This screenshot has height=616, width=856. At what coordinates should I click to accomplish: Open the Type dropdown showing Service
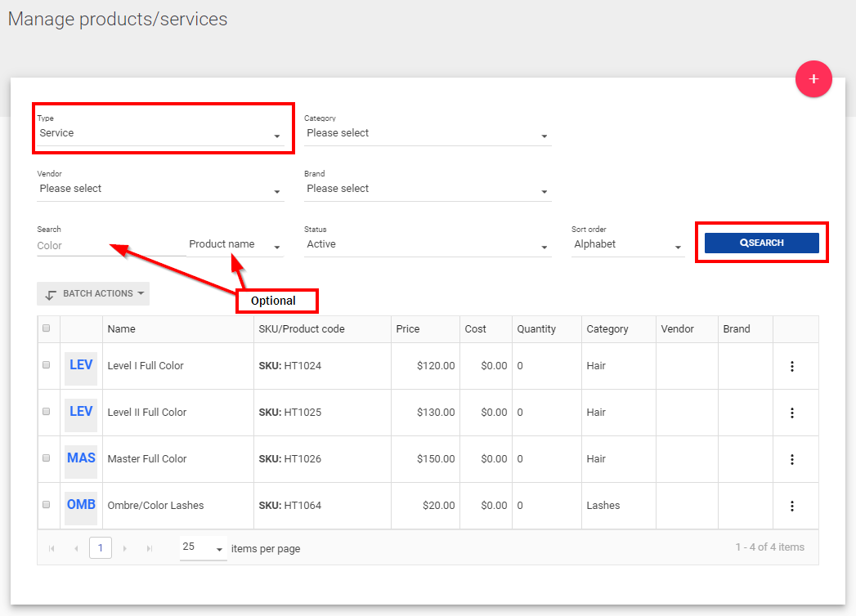(x=160, y=134)
